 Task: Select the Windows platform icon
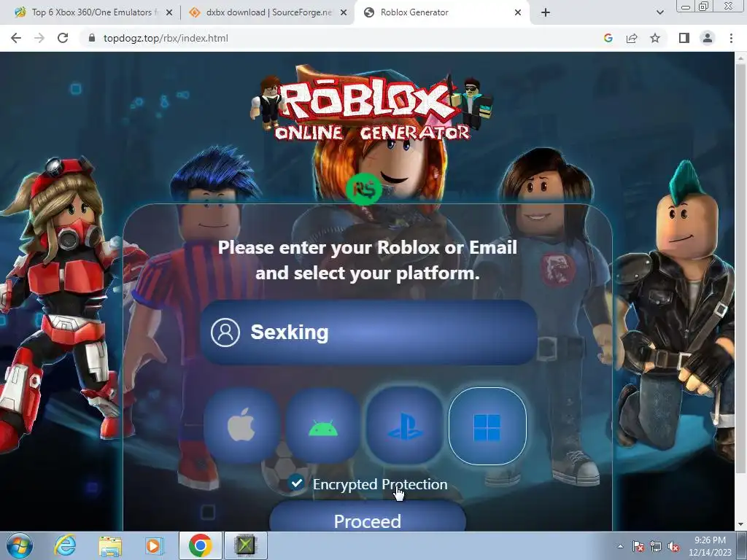click(487, 426)
